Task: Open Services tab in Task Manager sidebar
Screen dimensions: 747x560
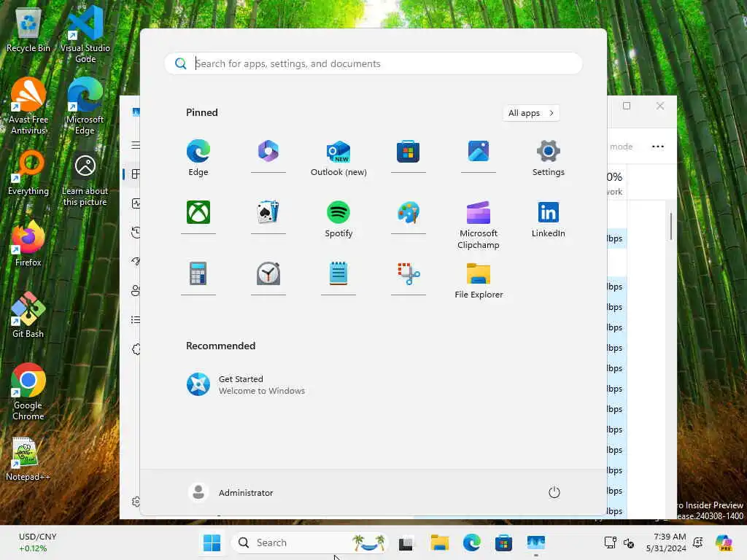Action: click(136, 349)
